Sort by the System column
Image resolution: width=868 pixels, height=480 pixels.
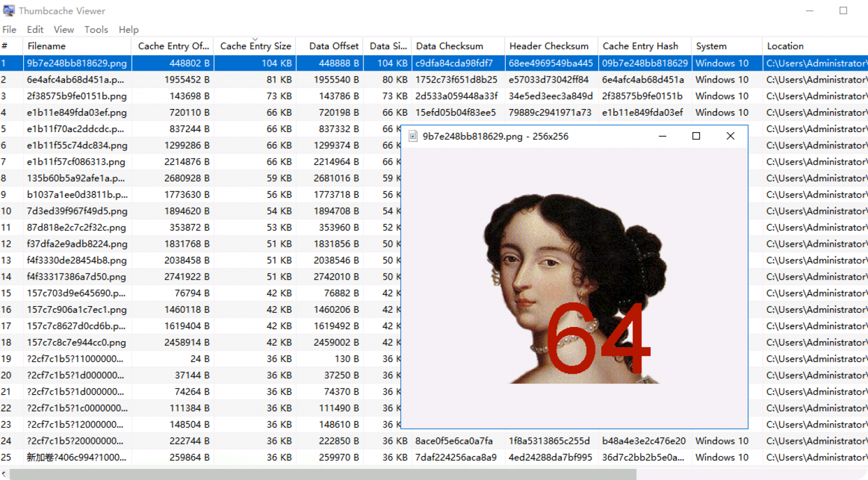point(710,46)
